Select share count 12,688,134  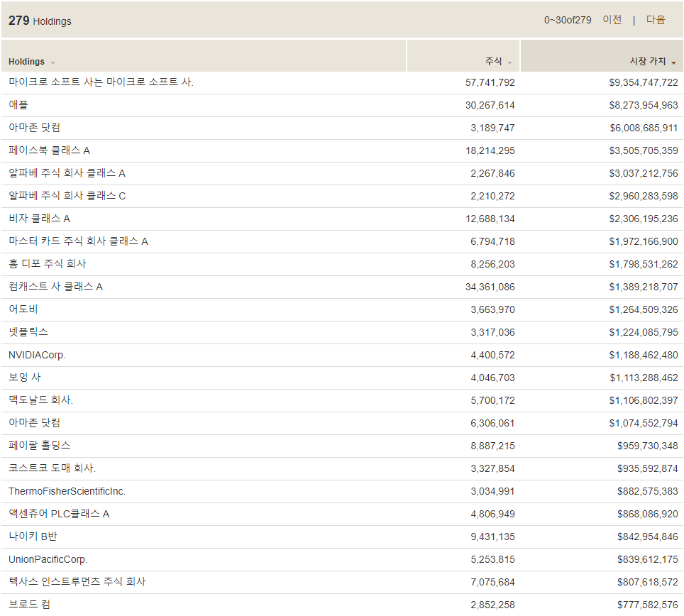point(490,219)
